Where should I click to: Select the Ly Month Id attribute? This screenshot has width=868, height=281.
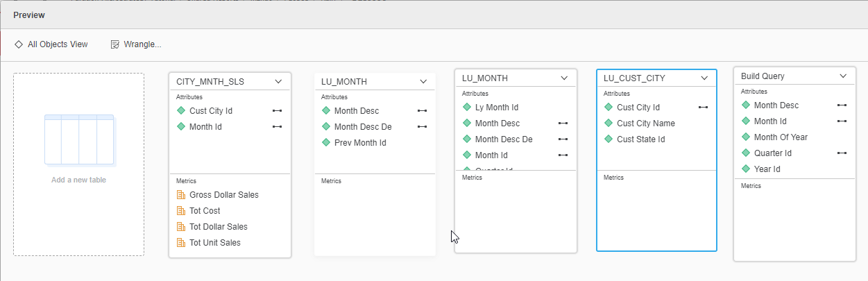[x=496, y=108]
